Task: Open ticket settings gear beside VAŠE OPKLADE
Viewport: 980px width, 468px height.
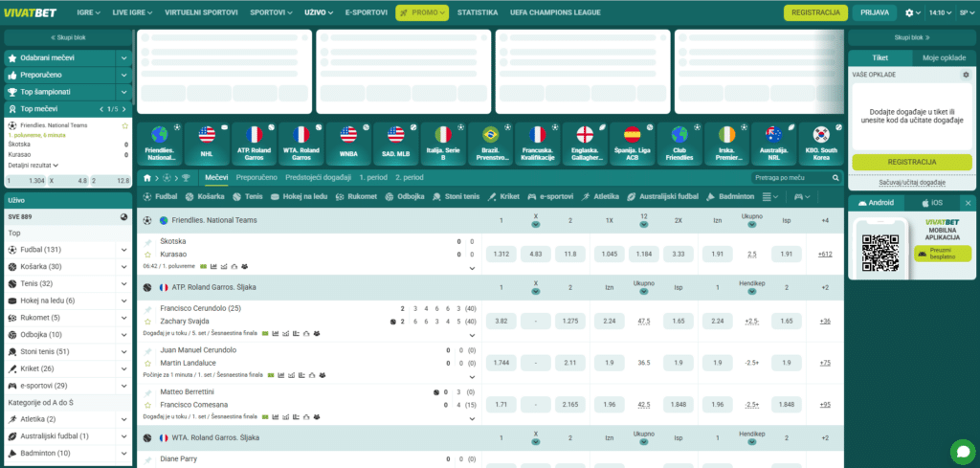Action: coord(966,75)
